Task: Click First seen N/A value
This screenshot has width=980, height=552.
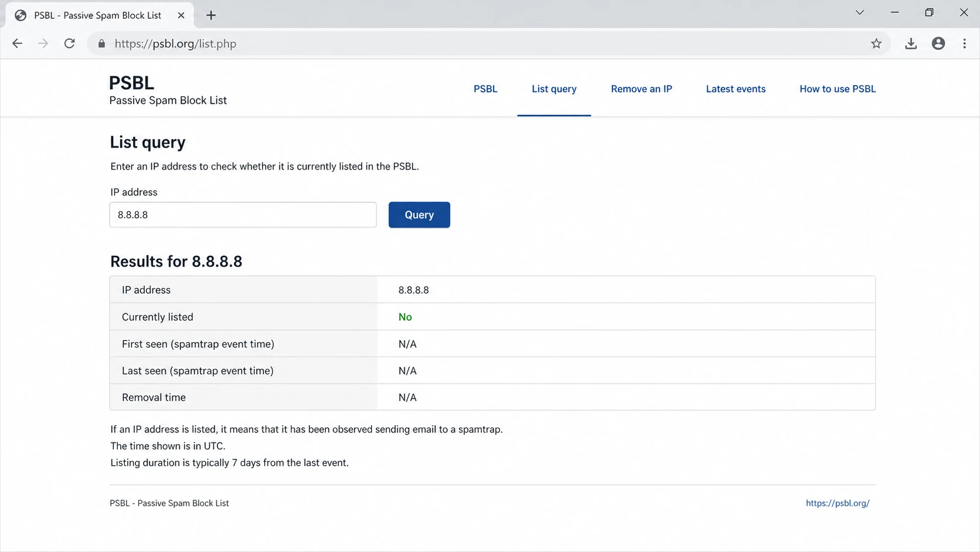Action: [407, 344]
